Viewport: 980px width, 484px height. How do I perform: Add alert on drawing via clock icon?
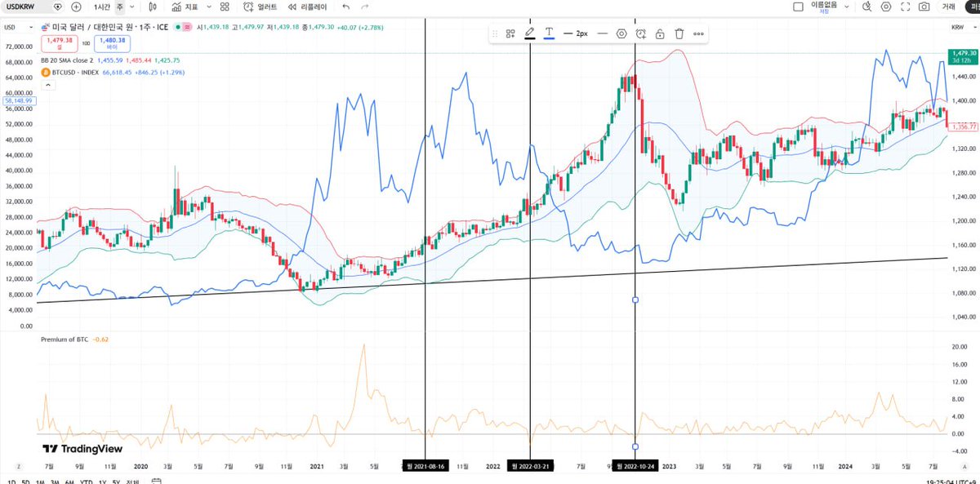pyautogui.click(x=641, y=34)
